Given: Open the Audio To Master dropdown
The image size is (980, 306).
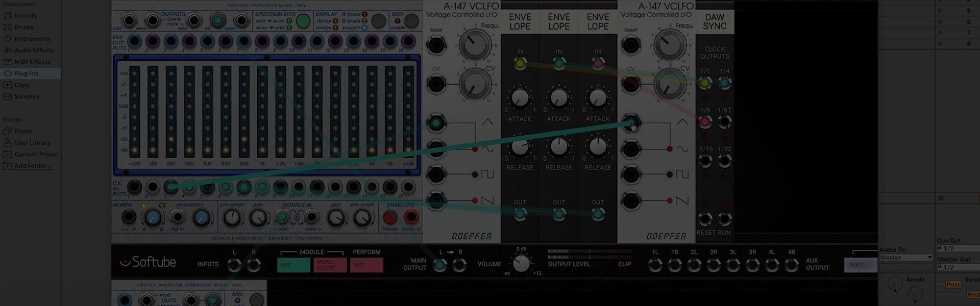Looking at the screenshot, I should click(905, 258).
